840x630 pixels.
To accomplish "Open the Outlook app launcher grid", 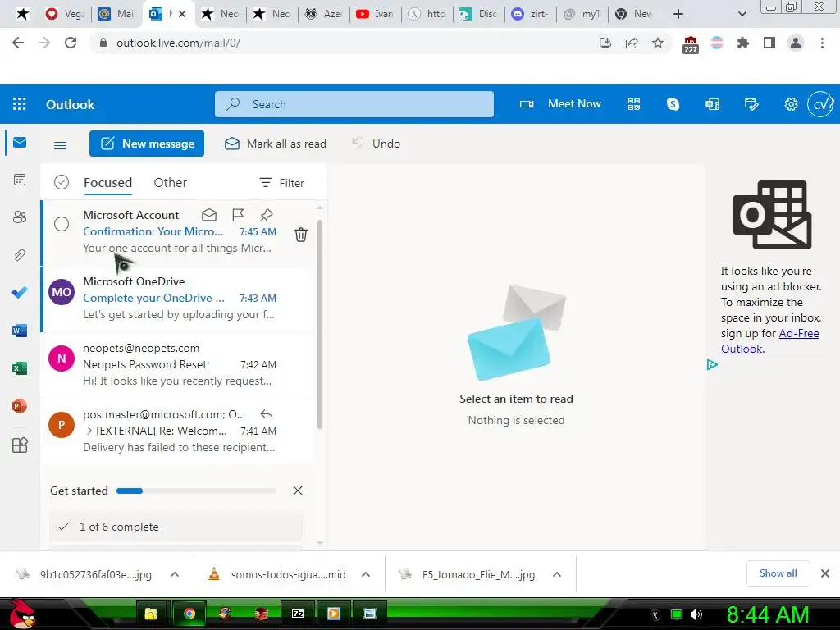I will click(20, 104).
